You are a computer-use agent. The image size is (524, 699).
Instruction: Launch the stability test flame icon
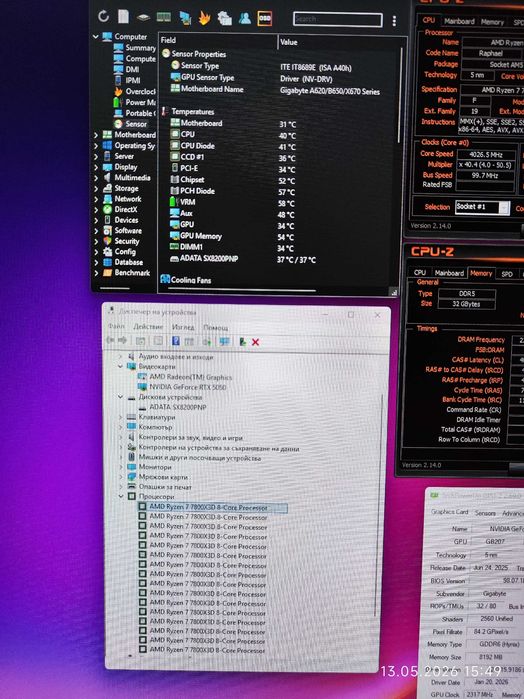click(x=205, y=18)
